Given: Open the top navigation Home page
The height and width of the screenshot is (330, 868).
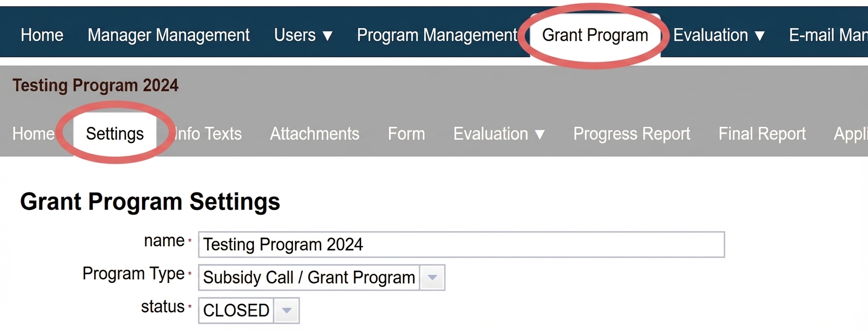Looking at the screenshot, I should [x=42, y=35].
